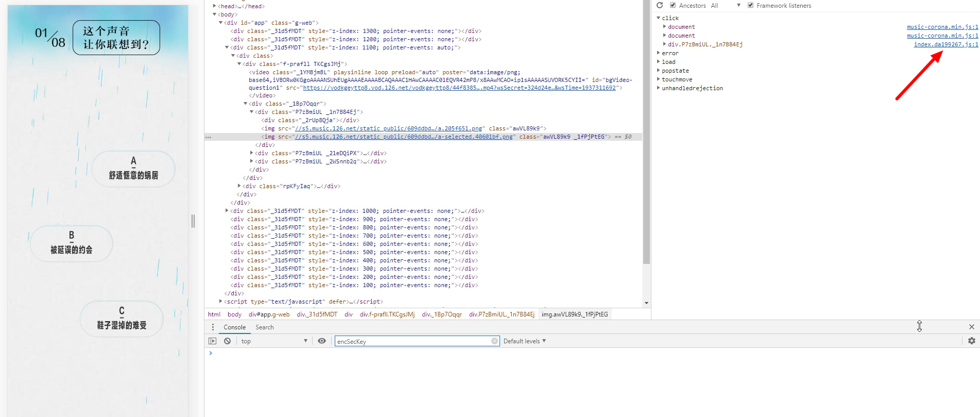The height and width of the screenshot is (417, 980).
Task: Click the console filter input field
Action: (x=412, y=341)
